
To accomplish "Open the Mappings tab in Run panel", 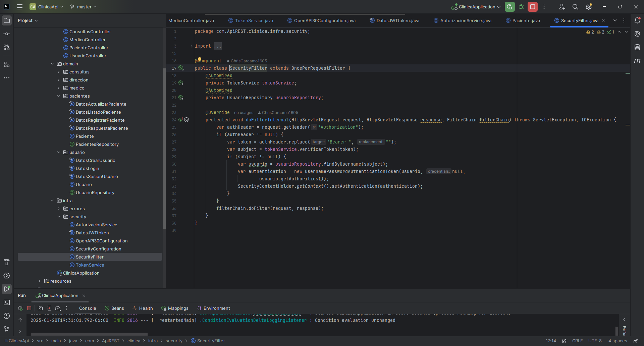I will coord(175,308).
